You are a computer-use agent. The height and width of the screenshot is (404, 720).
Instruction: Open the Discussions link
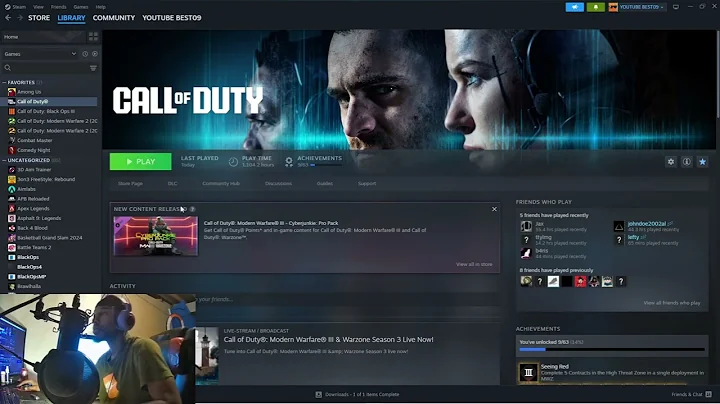click(278, 184)
